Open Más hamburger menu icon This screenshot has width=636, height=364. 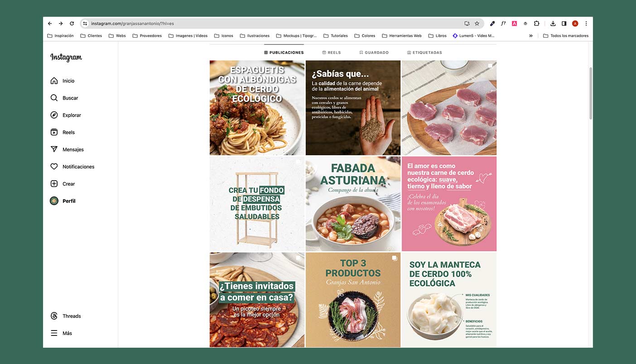click(54, 333)
